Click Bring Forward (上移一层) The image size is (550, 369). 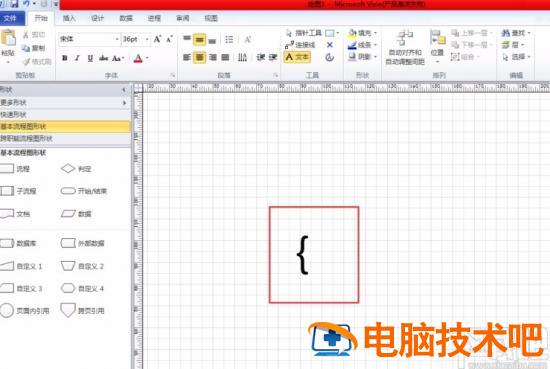coord(472,33)
